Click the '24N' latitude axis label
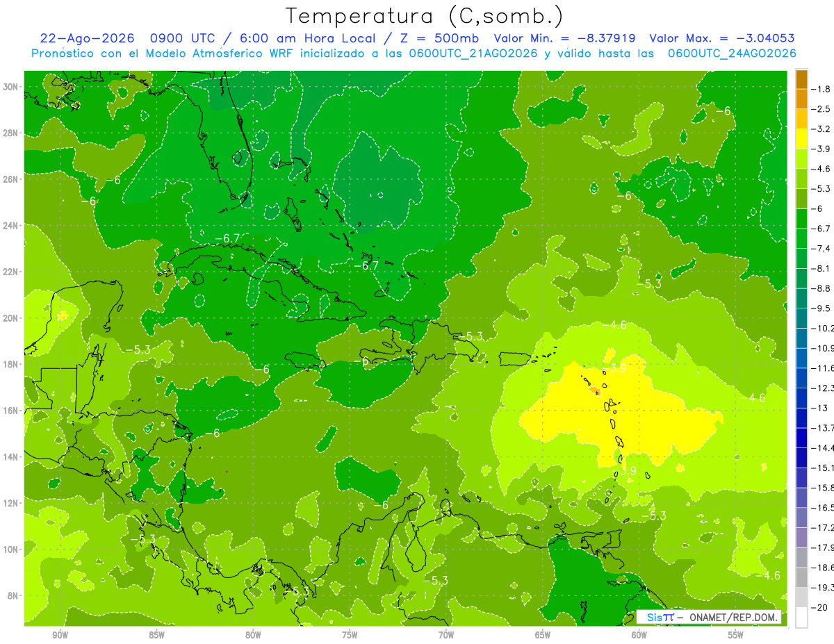 pos(10,225)
